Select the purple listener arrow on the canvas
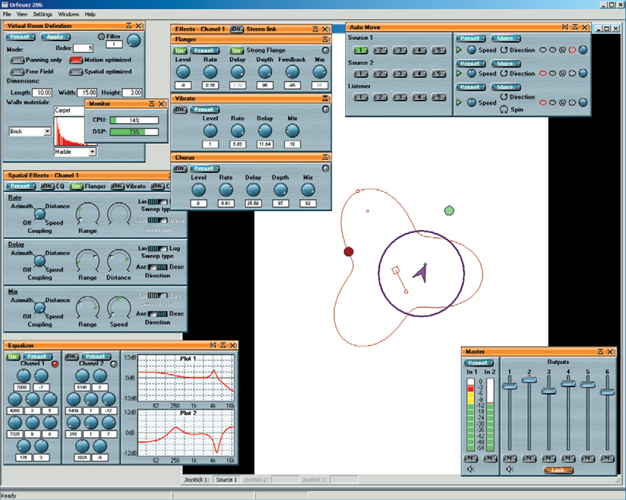 click(x=421, y=273)
